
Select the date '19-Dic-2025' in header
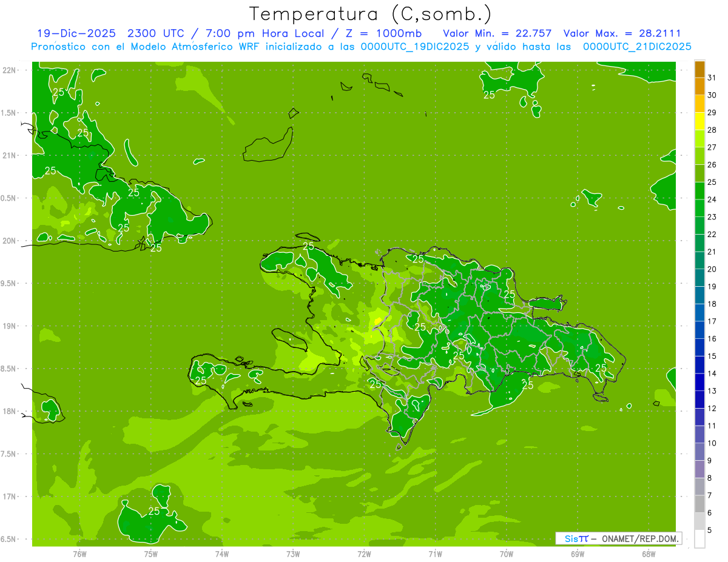pyautogui.click(x=76, y=33)
